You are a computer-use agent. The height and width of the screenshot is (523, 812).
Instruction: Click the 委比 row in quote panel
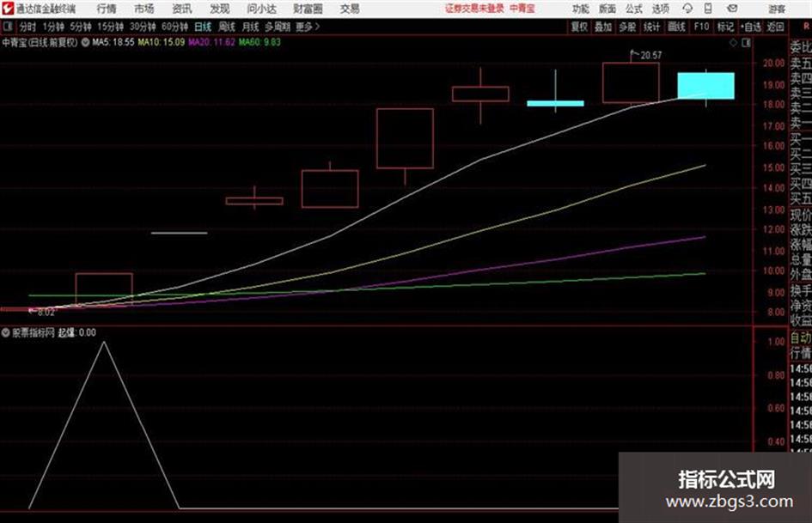tap(800, 47)
